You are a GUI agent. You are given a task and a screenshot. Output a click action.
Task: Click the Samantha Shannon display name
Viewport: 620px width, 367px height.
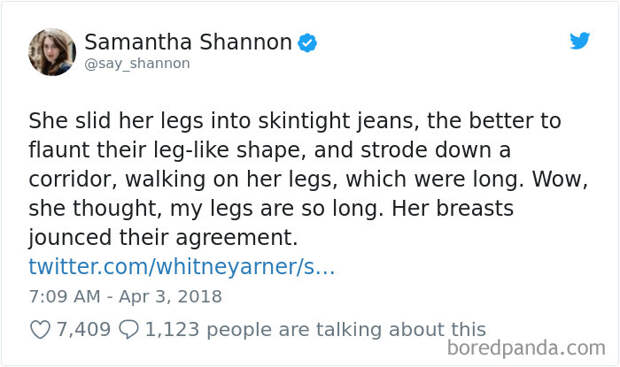(x=188, y=42)
